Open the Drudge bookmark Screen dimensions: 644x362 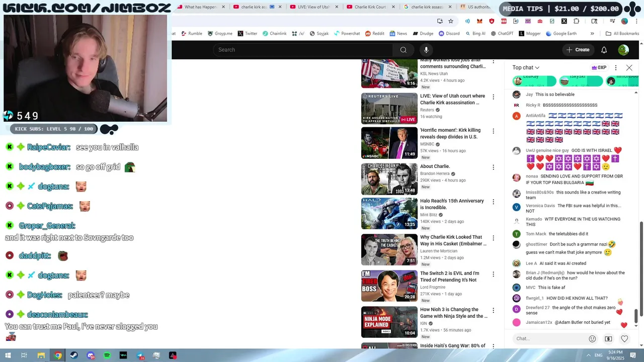coord(423,34)
